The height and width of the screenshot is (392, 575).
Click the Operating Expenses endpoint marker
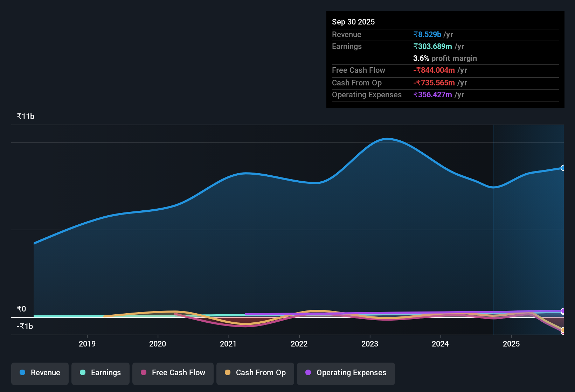[x=563, y=311]
